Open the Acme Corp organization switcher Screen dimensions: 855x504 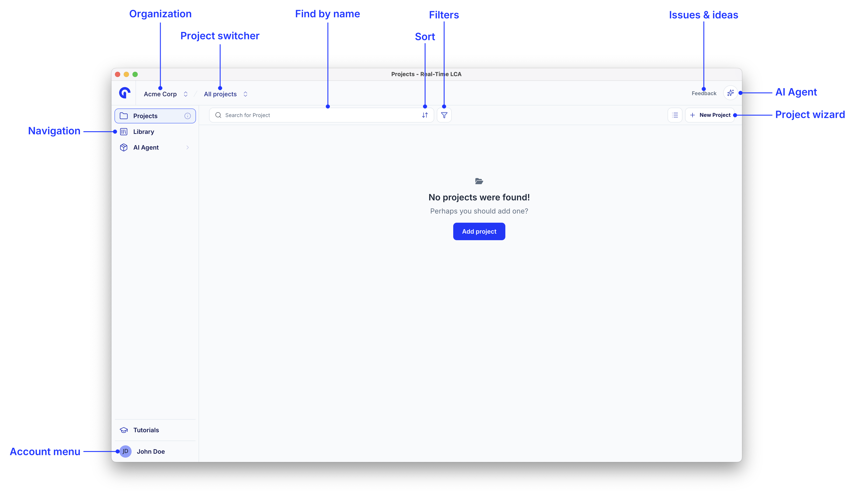click(166, 94)
